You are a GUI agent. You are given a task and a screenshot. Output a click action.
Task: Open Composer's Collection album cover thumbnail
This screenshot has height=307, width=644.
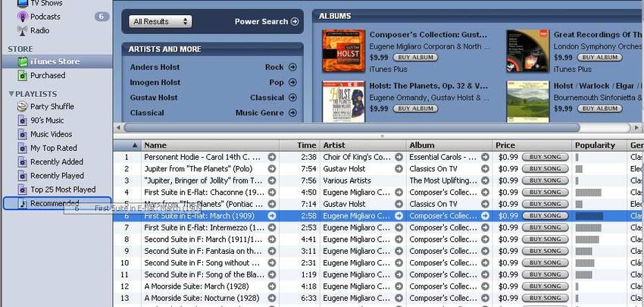coord(344,51)
